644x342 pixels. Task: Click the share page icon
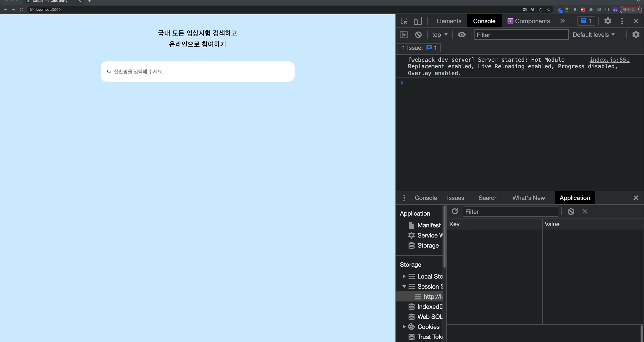pos(541,10)
